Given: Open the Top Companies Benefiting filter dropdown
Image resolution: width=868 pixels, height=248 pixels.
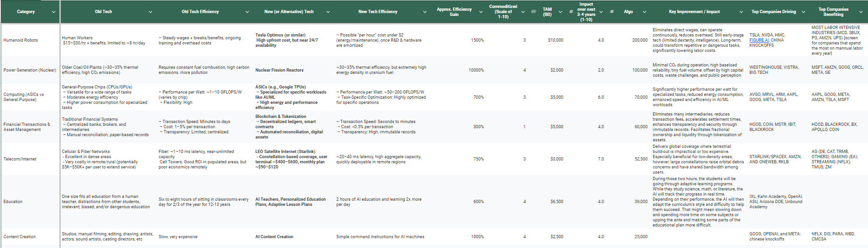Looking at the screenshot, I should (x=861, y=12).
